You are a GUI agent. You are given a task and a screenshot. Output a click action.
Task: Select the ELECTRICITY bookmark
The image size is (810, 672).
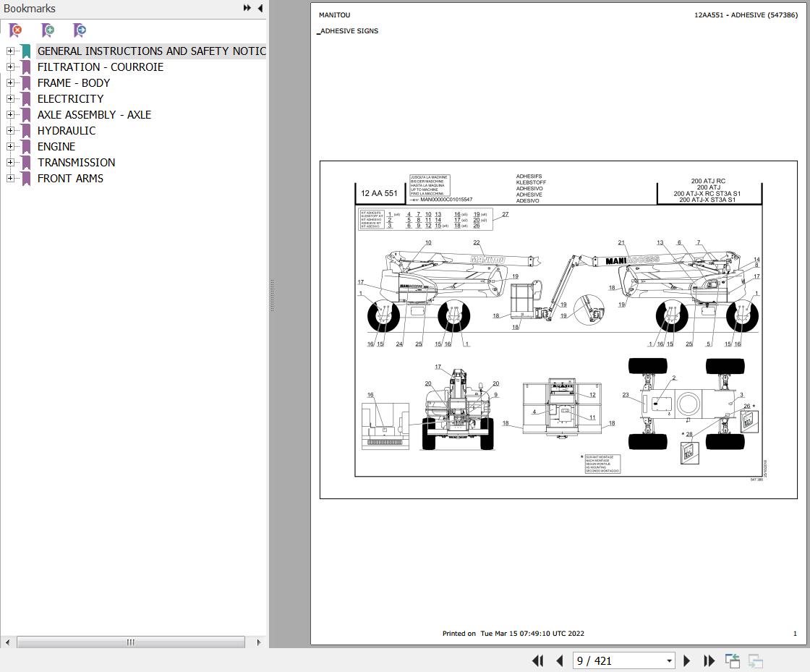(70, 98)
